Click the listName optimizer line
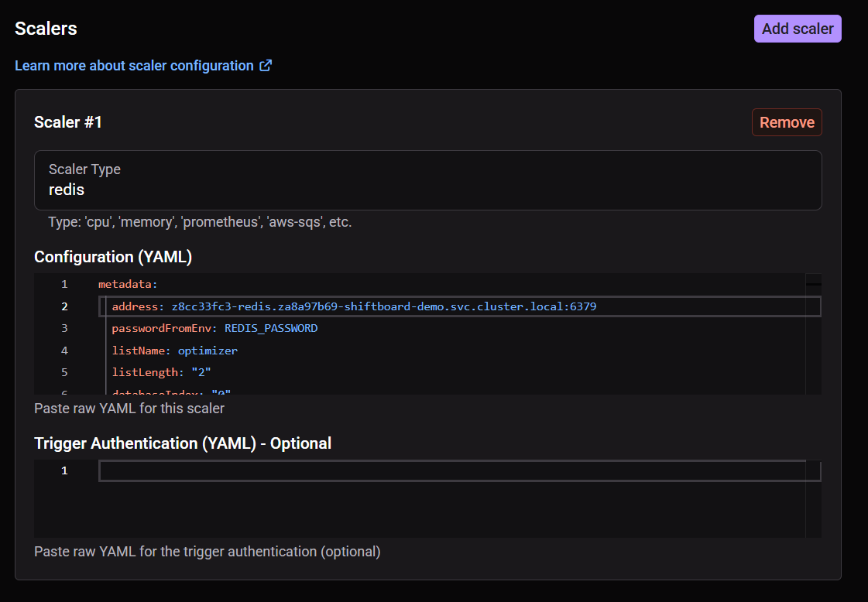The image size is (868, 602). tap(174, 351)
